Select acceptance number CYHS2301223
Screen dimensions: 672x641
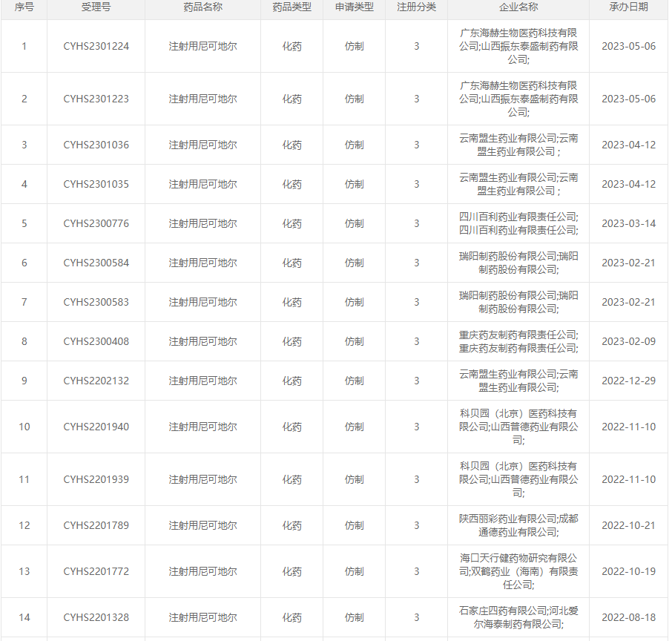pyautogui.click(x=96, y=99)
